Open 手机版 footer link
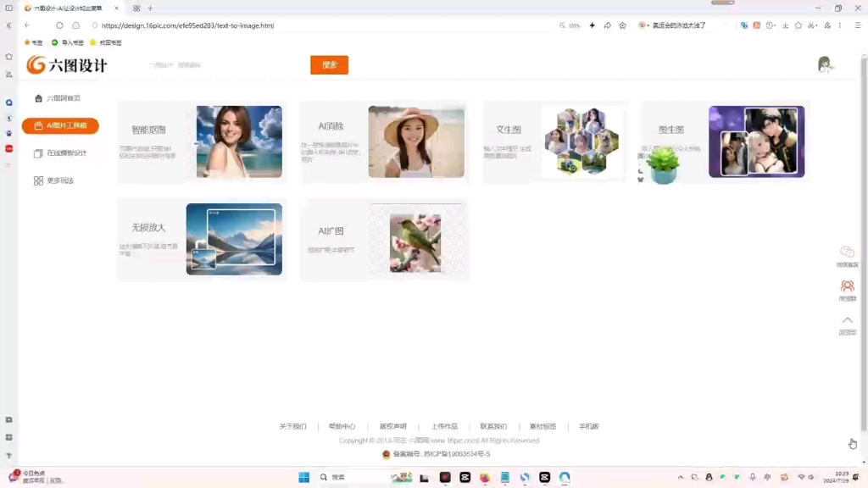This screenshot has width=868, height=488. [x=588, y=426]
